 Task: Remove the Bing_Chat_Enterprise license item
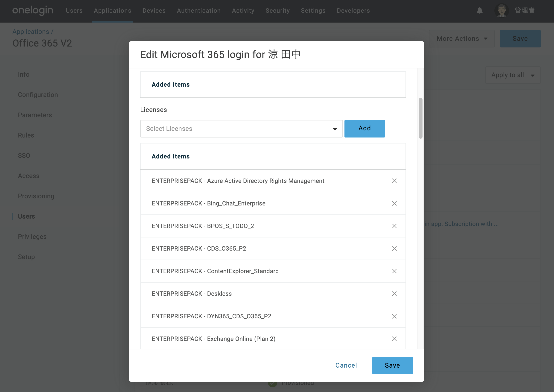[x=394, y=203]
